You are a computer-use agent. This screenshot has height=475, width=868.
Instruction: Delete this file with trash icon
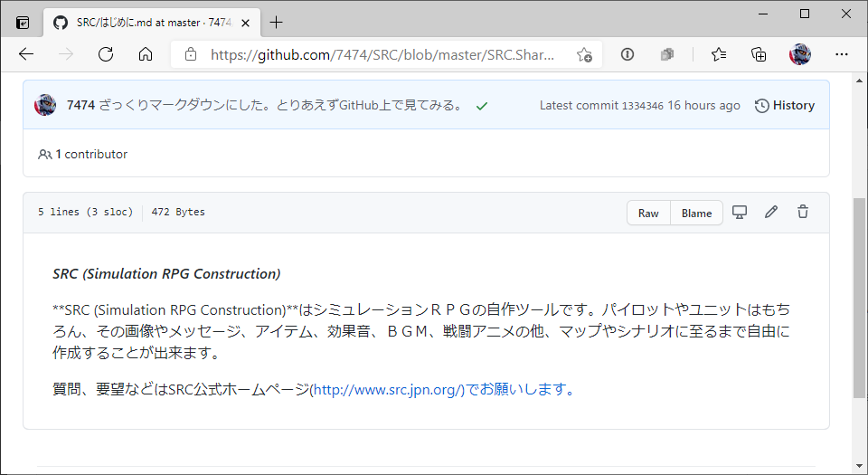coord(803,212)
